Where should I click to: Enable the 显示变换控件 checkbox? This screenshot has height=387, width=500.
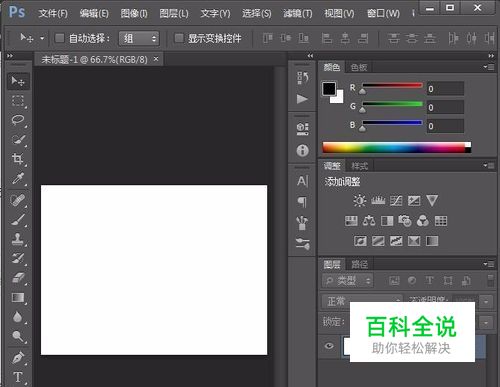[179, 38]
